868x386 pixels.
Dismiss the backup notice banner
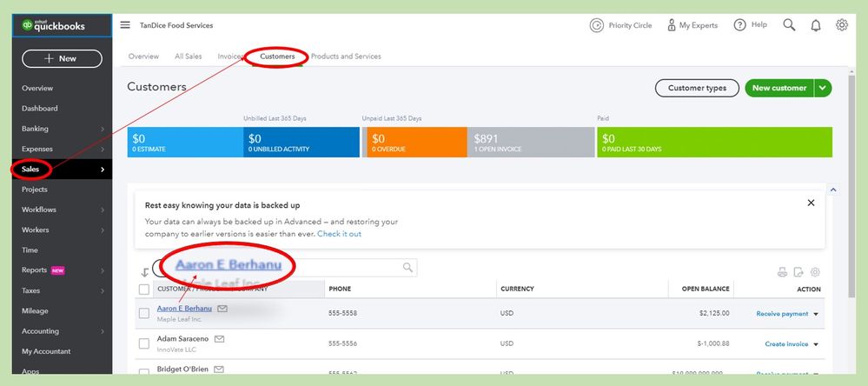point(811,203)
